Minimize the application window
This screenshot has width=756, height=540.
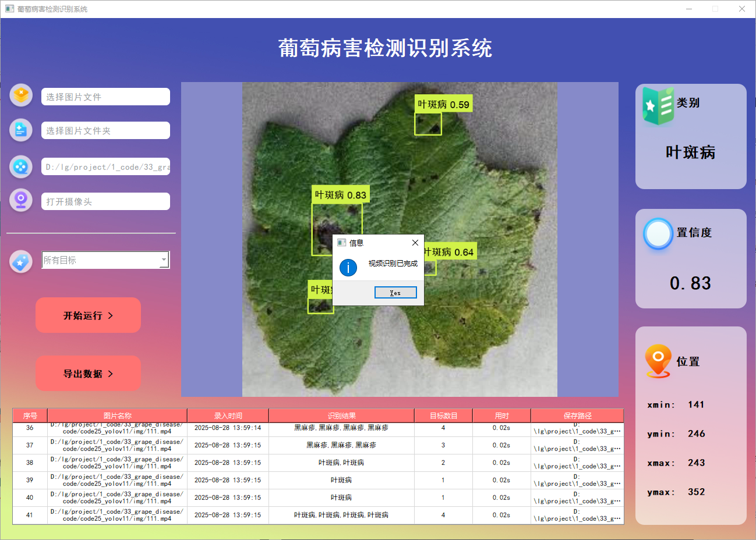(x=689, y=9)
